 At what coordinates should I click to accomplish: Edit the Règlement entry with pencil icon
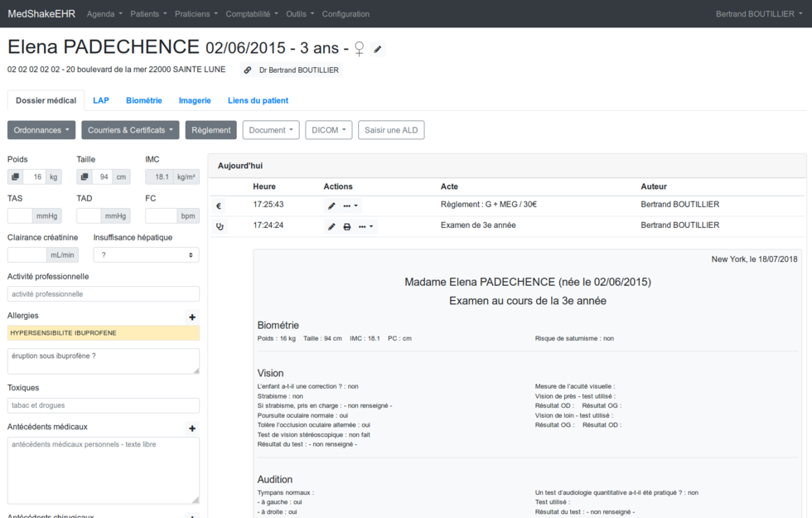[331, 206]
